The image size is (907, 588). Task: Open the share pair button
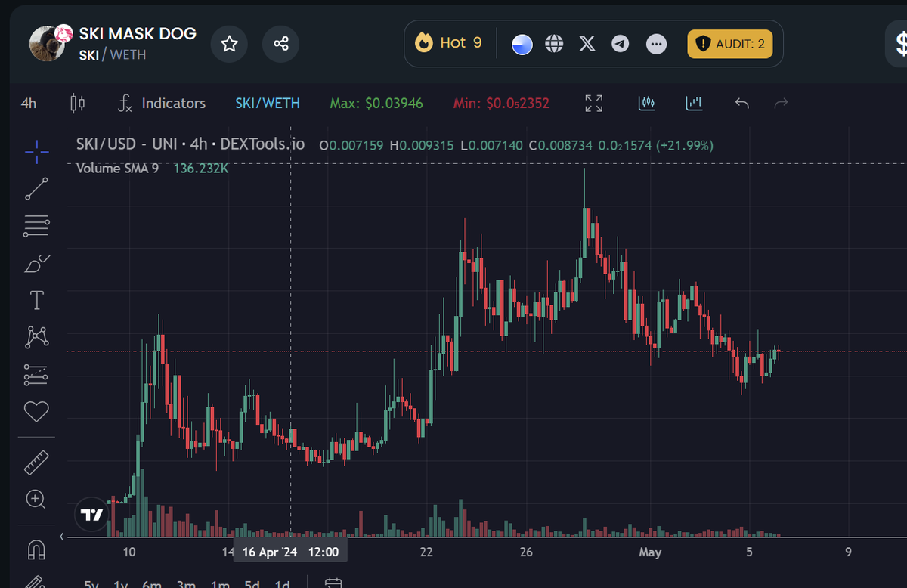click(280, 44)
